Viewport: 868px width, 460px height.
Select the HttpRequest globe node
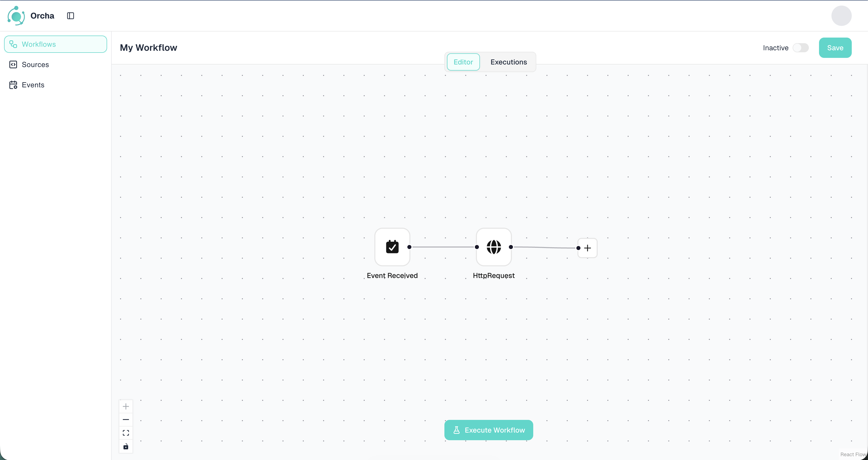point(494,247)
